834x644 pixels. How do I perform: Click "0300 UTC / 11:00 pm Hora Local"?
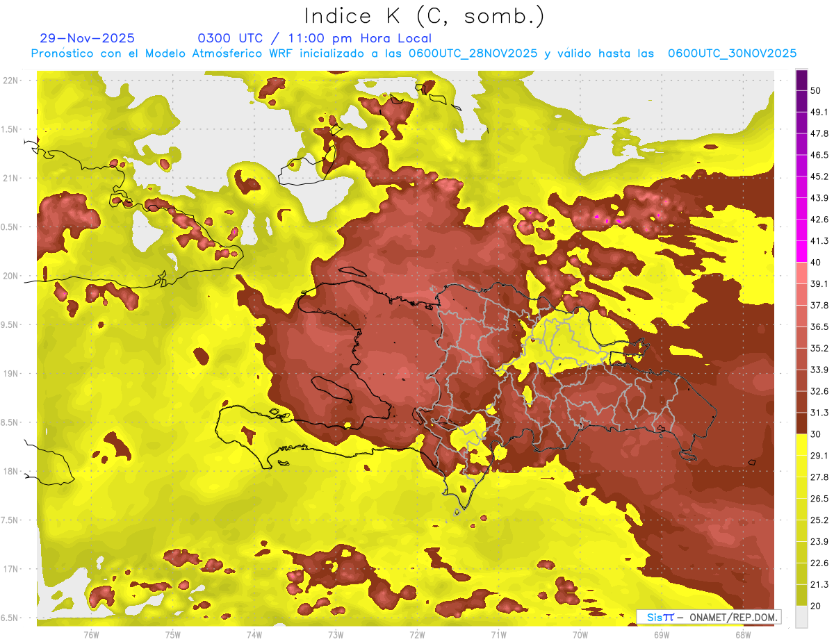tap(315, 38)
